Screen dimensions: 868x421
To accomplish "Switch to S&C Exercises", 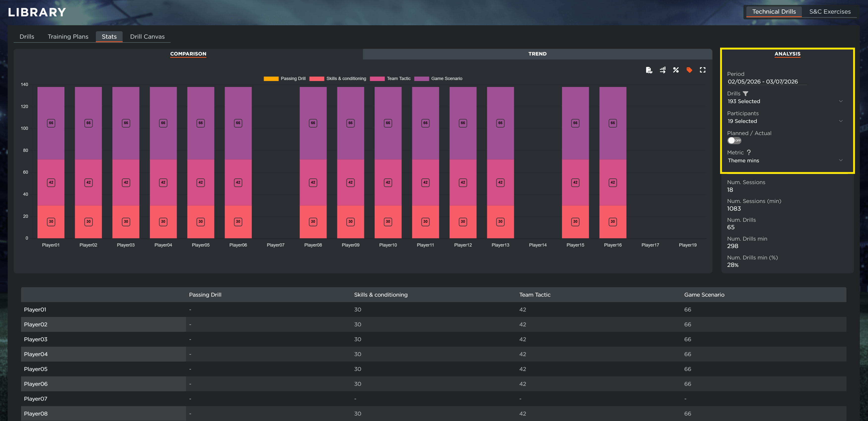I will pos(830,12).
